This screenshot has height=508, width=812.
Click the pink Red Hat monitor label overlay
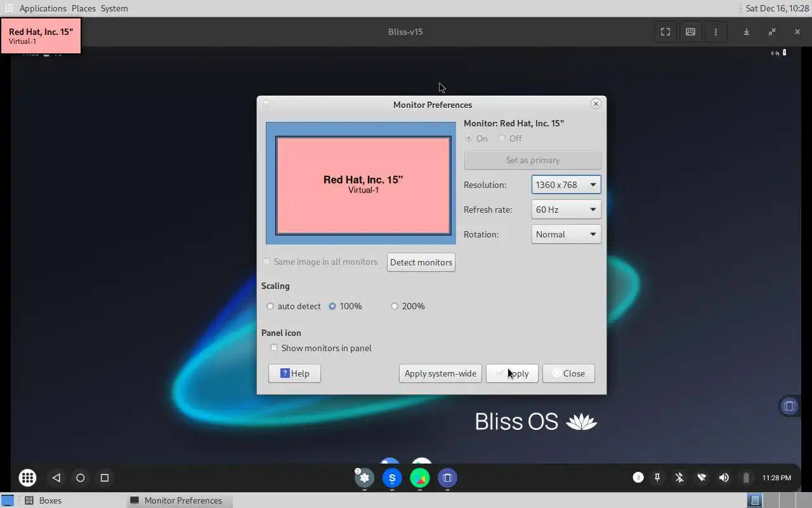tap(41, 36)
